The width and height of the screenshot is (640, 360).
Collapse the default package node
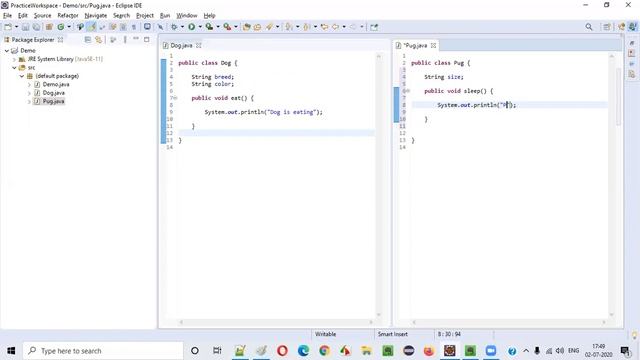pyautogui.click(x=22, y=76)
